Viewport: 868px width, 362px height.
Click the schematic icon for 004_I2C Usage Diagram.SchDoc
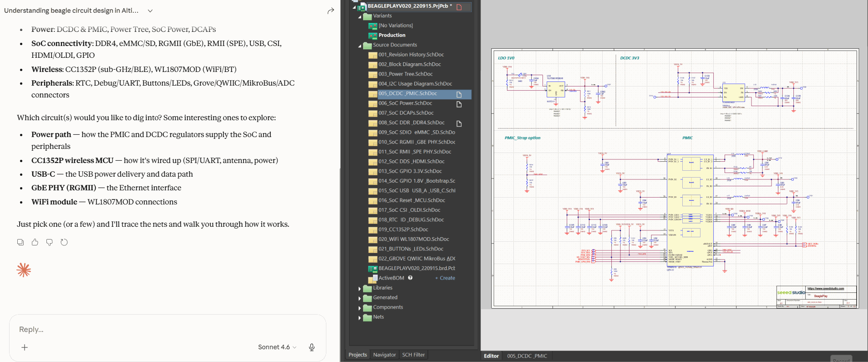(373, 84)
